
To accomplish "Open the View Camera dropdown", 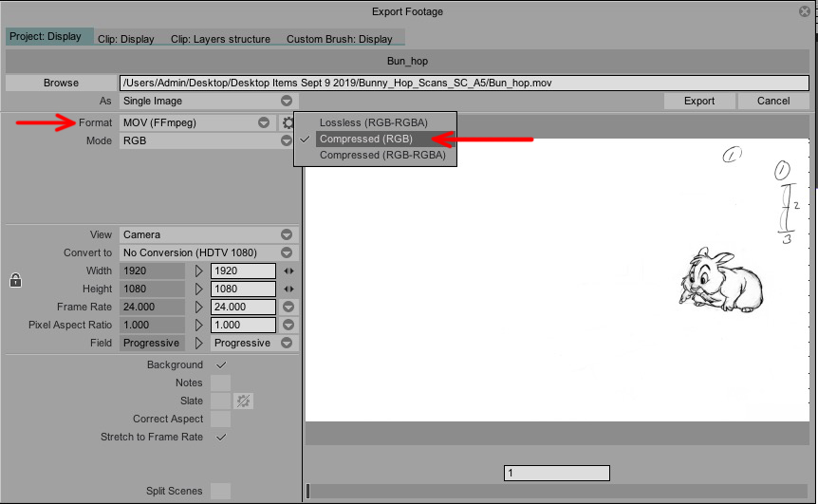I will (x=209, y=234).
